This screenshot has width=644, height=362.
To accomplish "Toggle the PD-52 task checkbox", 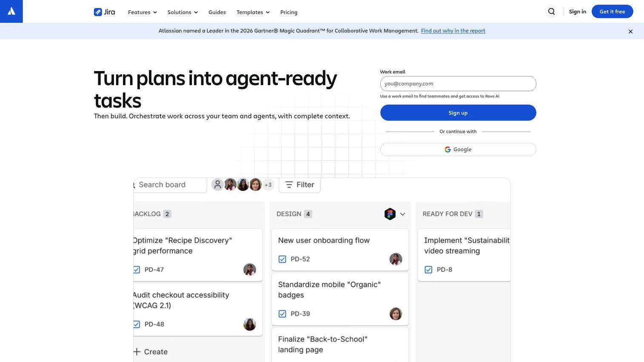I will click(x=282, y=259).
